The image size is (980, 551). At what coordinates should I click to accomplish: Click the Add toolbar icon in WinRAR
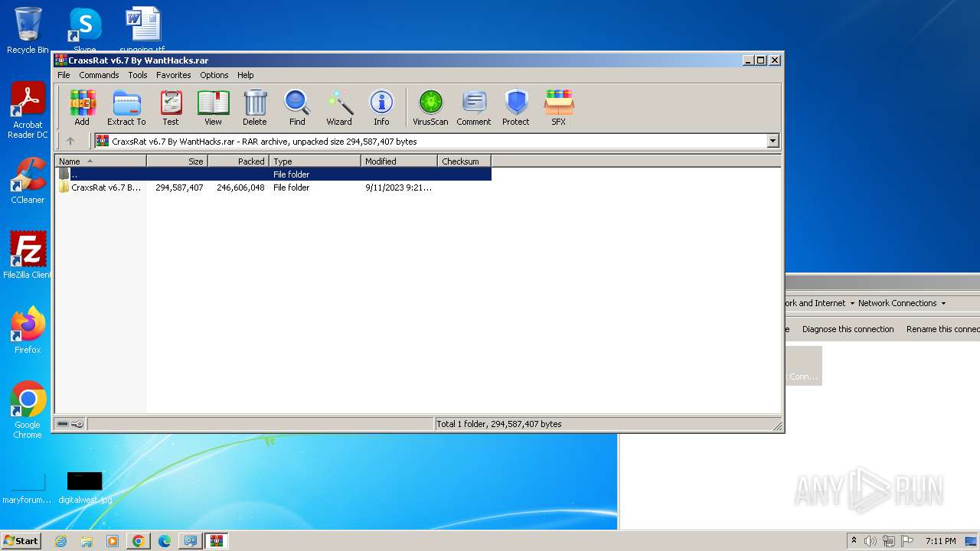(82, 108)
